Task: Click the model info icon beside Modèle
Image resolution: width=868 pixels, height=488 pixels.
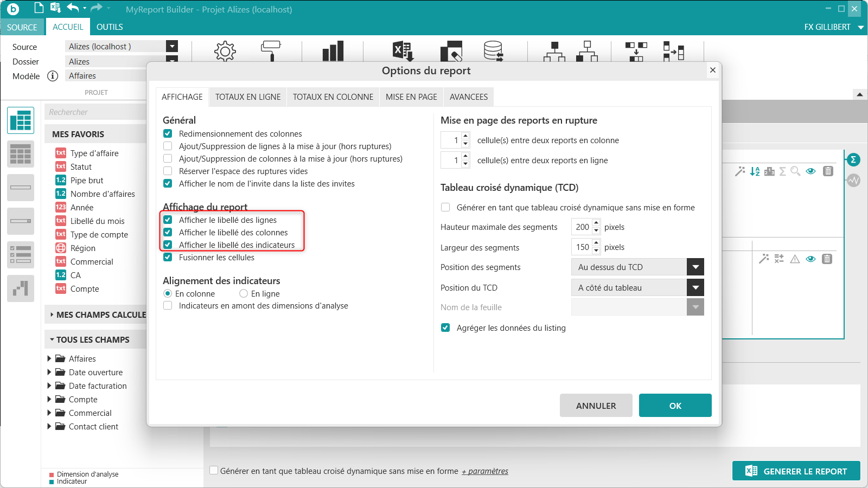Action: (x=53, y=76)
